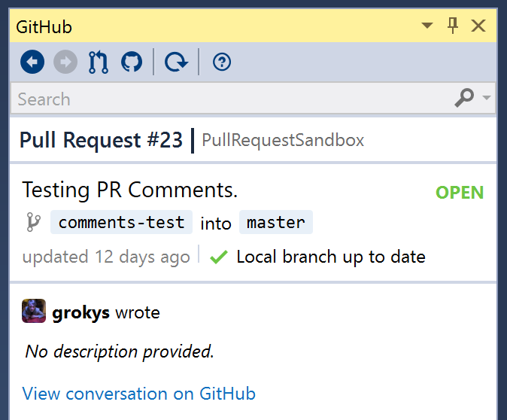
Task: Click the GitHub Octocat home icon
Action: [132, 62]
